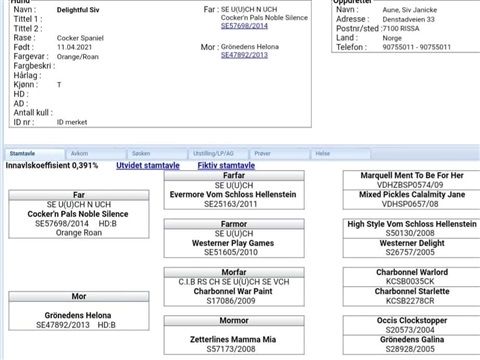Follow father's registration link SE57698/2014
The image size is (480, 360).
244,26
